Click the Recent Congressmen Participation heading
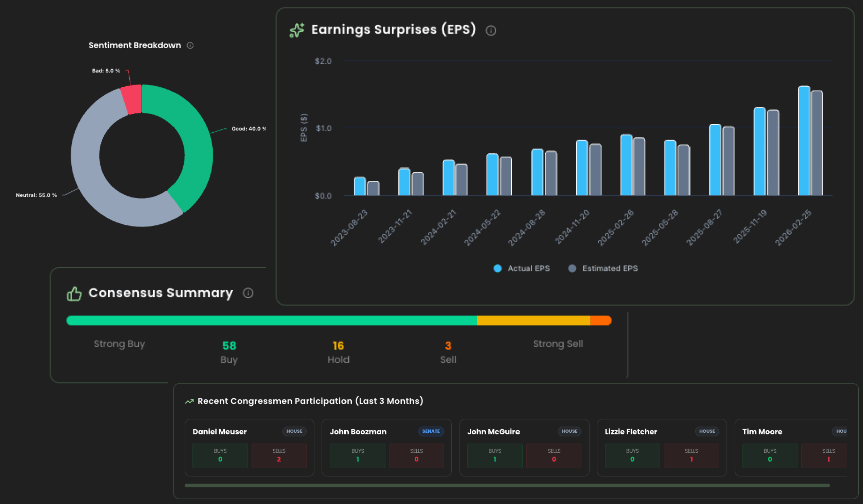Image resolution: width=863 pixels, height=504 pixels. tap(310, 401)
